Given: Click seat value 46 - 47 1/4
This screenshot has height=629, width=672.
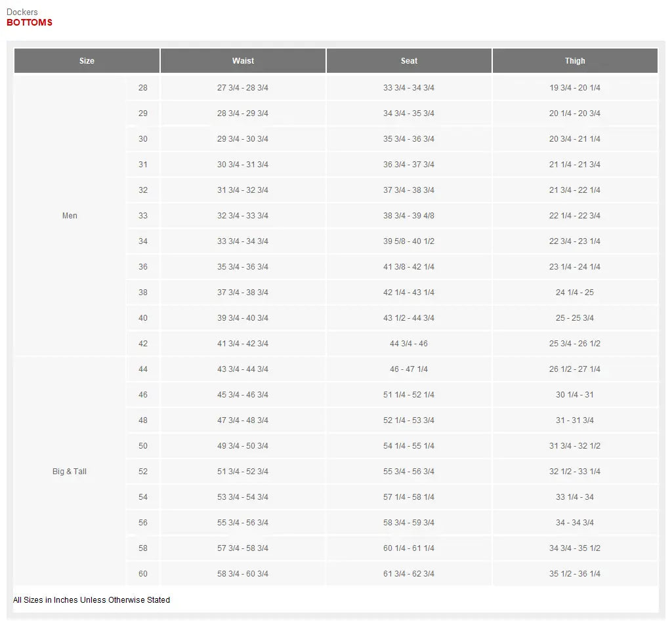Looking at the screenshot, I should [409, 369].
